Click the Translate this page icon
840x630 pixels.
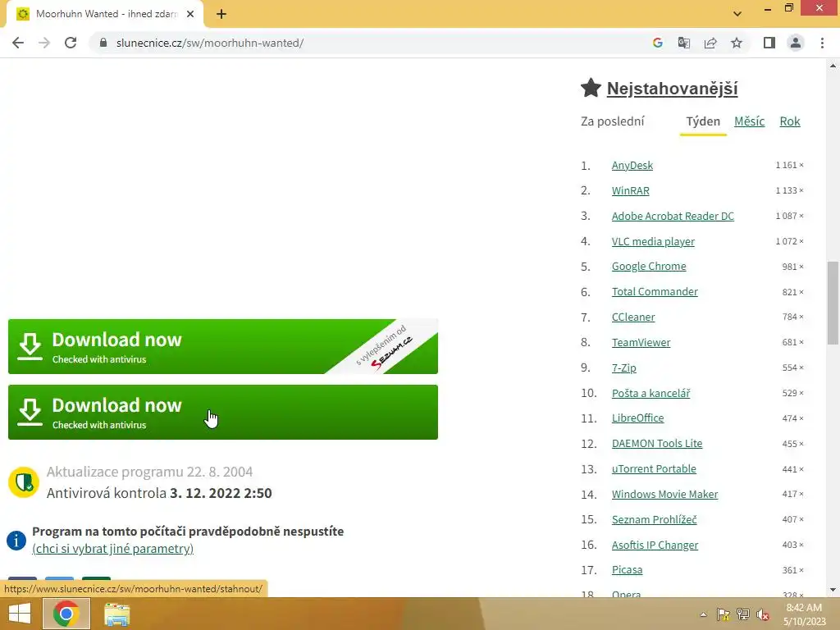click(683, 43)
